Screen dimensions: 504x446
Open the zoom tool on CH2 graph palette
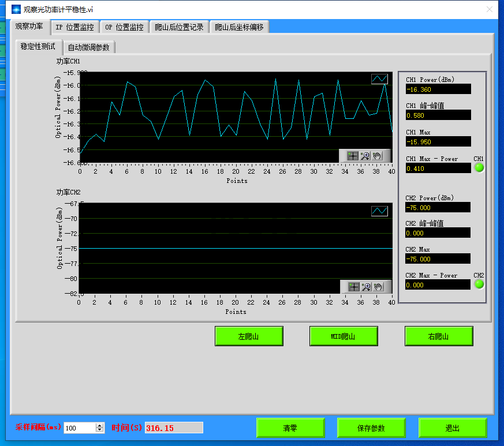pyautogui.click(x=366, y=286)
